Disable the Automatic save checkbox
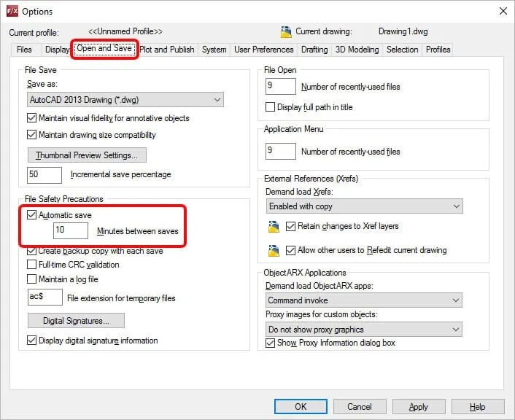 [x=31, y=215]
